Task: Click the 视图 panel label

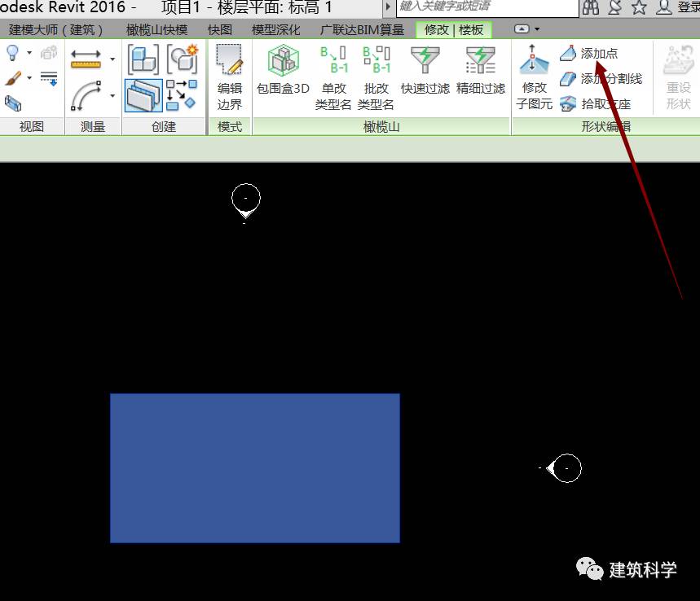Action: click(x=32, y=127)
